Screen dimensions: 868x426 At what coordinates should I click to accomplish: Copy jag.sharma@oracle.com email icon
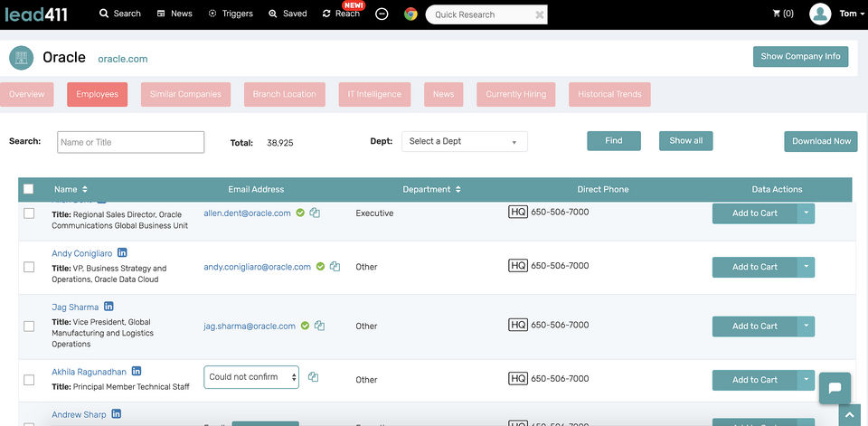point(319,326)
